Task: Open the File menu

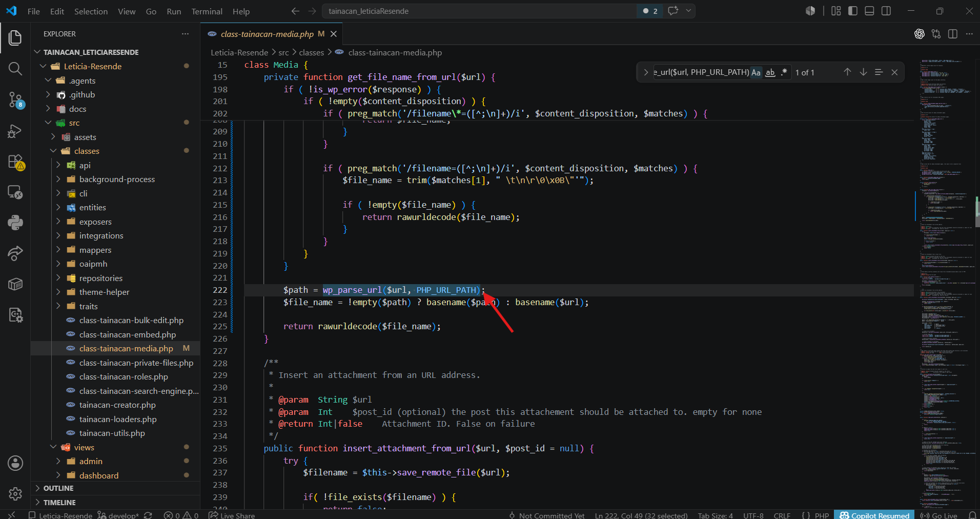Action: coord(34,11)
